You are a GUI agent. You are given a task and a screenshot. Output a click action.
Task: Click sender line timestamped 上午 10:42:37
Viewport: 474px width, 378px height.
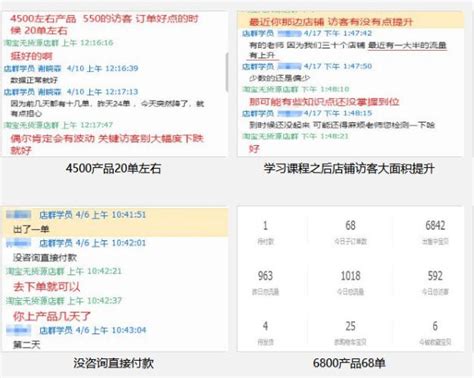click(64, 301)
